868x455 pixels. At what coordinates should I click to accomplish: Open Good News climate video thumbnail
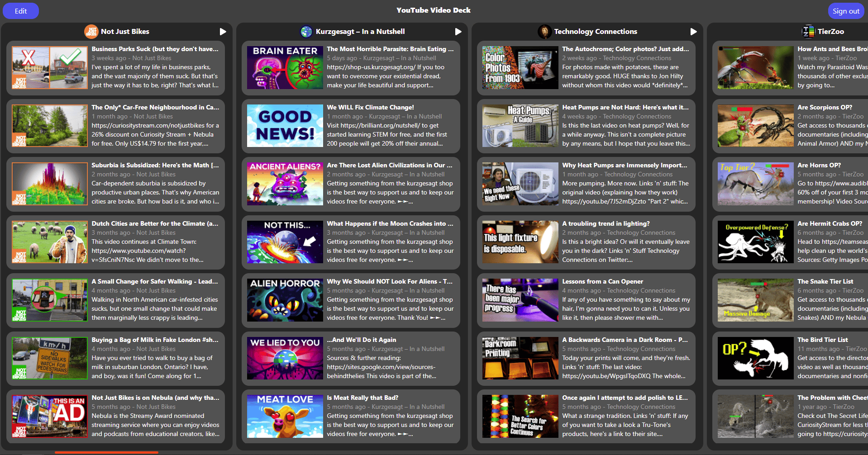click(x=285, y=126)
